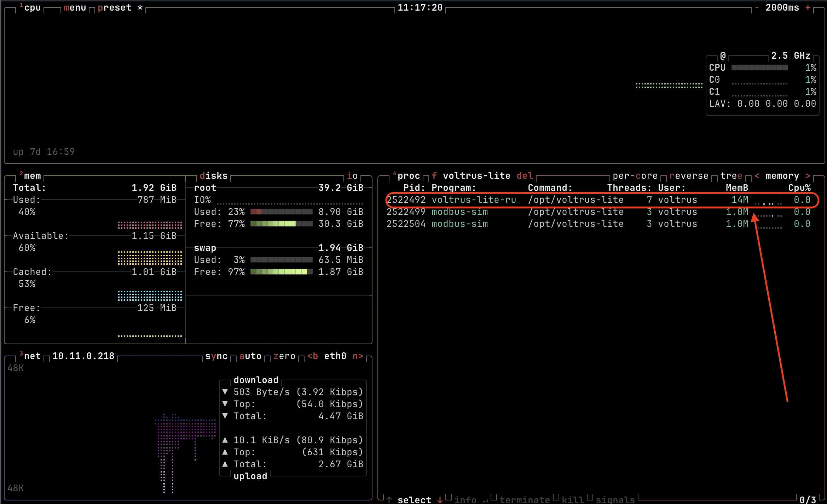827x504 pixels.
Task: Decrease update interval with minus
Action: point(757,8)
